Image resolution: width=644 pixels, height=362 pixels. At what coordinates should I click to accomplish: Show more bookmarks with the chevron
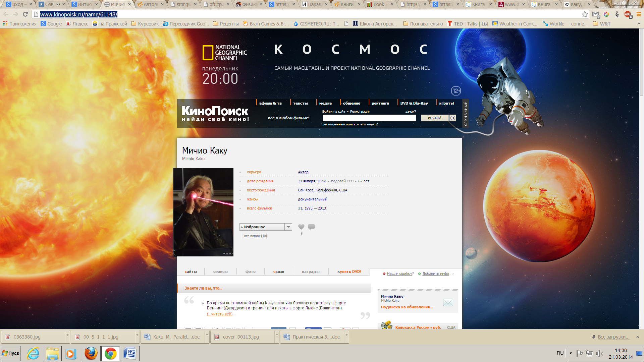(638, 24)
